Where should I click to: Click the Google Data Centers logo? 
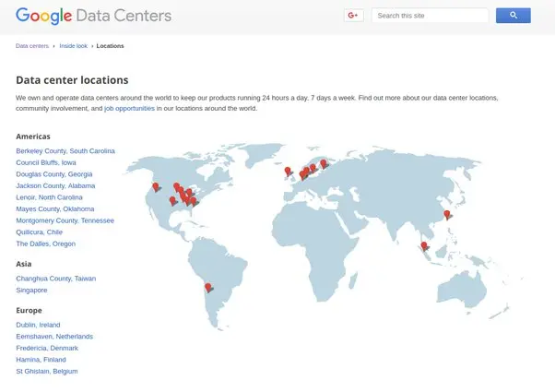pos(93,16)
